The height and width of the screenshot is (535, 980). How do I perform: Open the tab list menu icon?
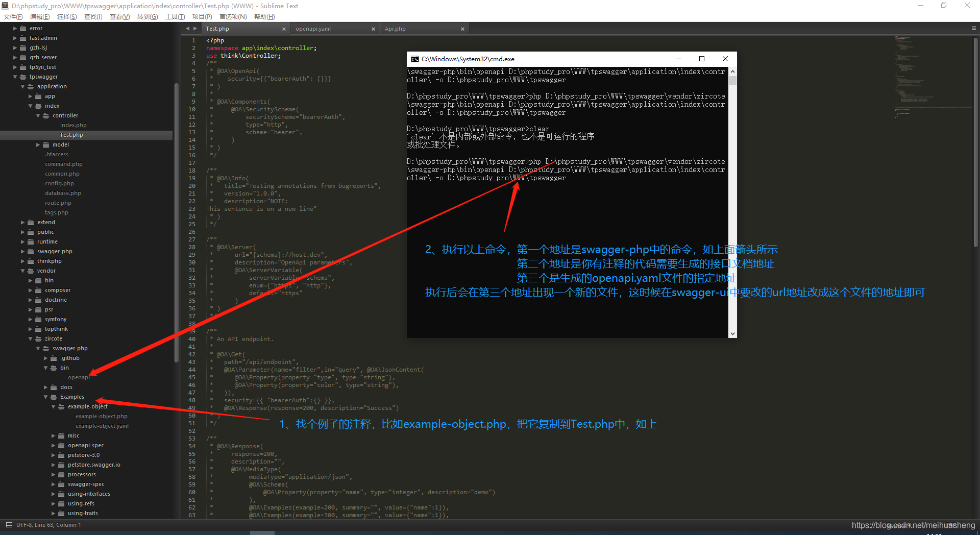click(973, 29)
